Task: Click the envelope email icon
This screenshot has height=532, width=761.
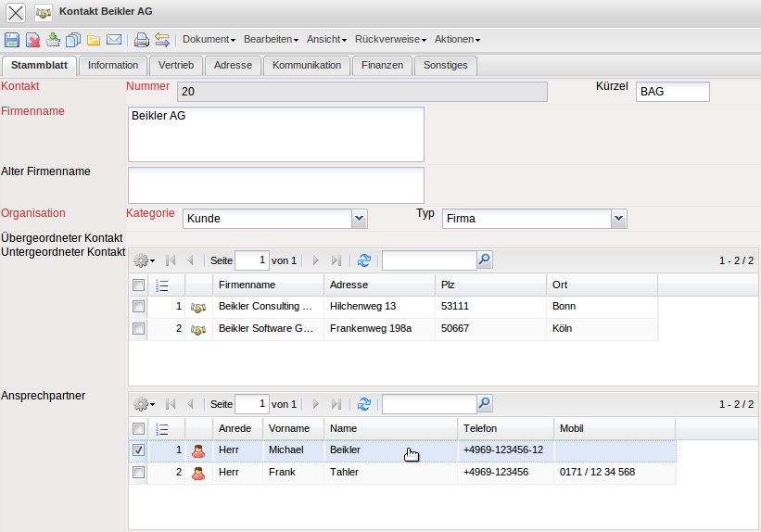Action: tap(114, 40)
